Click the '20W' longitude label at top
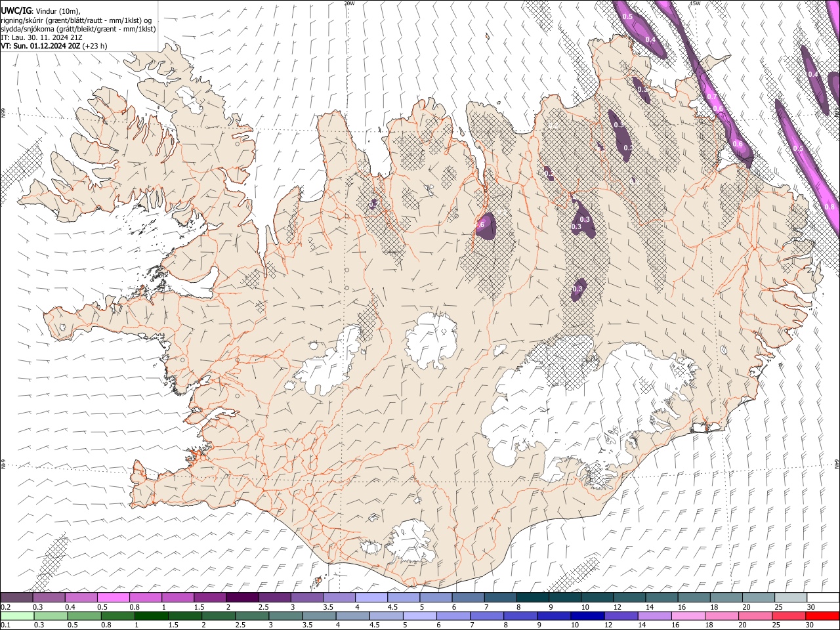Screen dimensions: 840x630 point(349,3)
